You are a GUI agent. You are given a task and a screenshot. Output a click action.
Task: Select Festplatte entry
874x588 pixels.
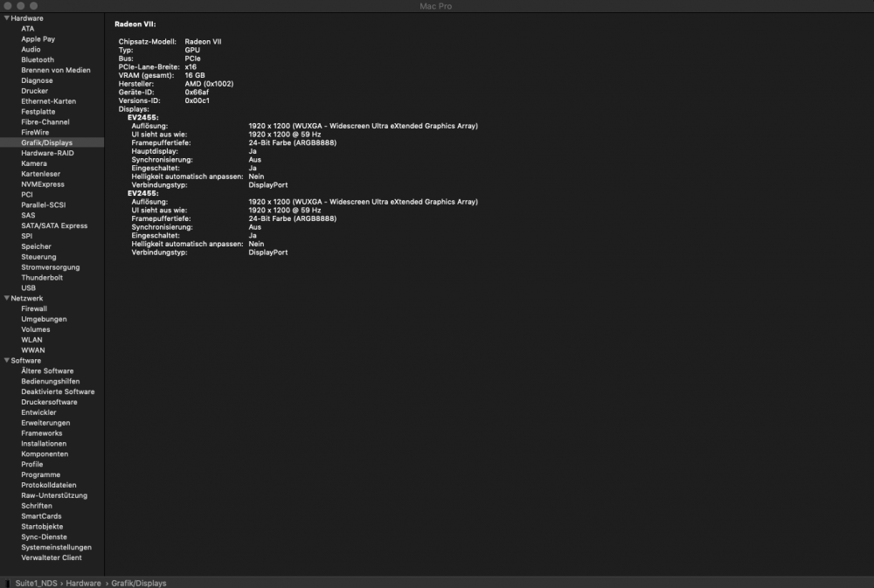pyautogui.click(x=38, y=112)
